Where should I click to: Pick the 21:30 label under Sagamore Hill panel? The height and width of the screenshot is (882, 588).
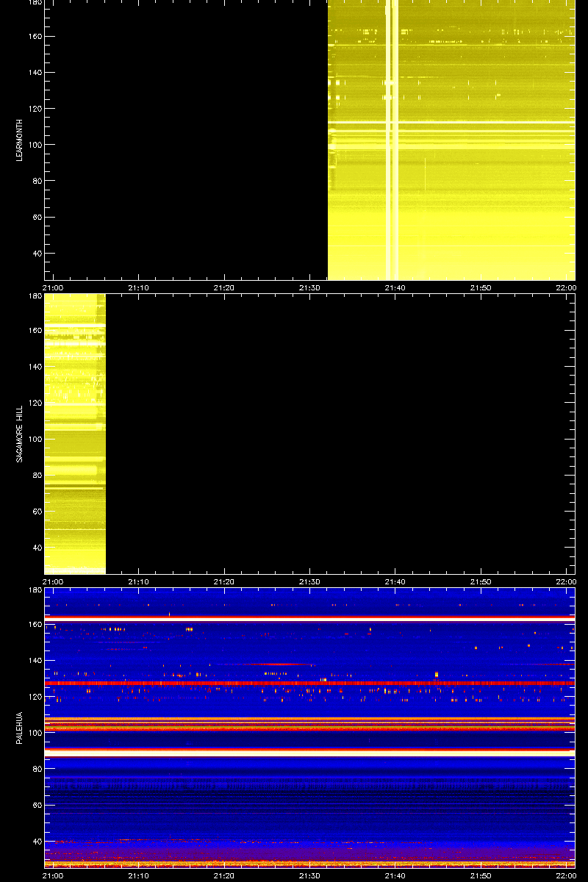pos(309,581)
